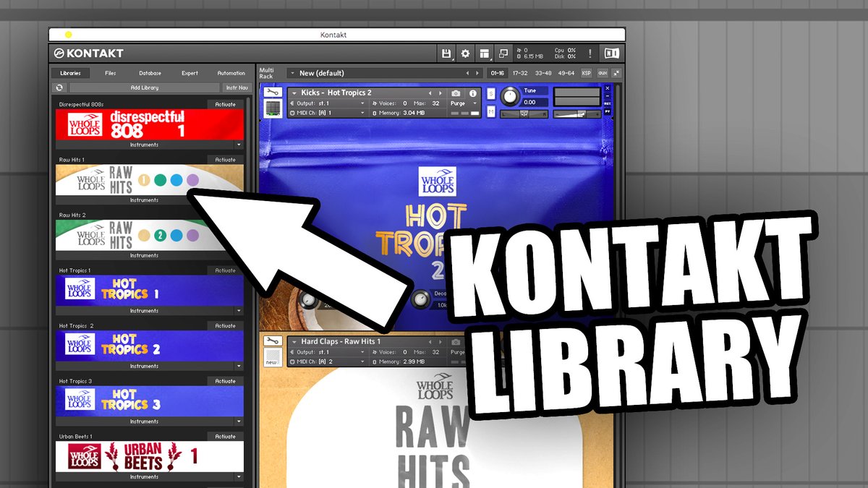This screenshot has width=868, height=488.
Task: Go to next instrument arrow for Kicks
Action: point(440,93)
